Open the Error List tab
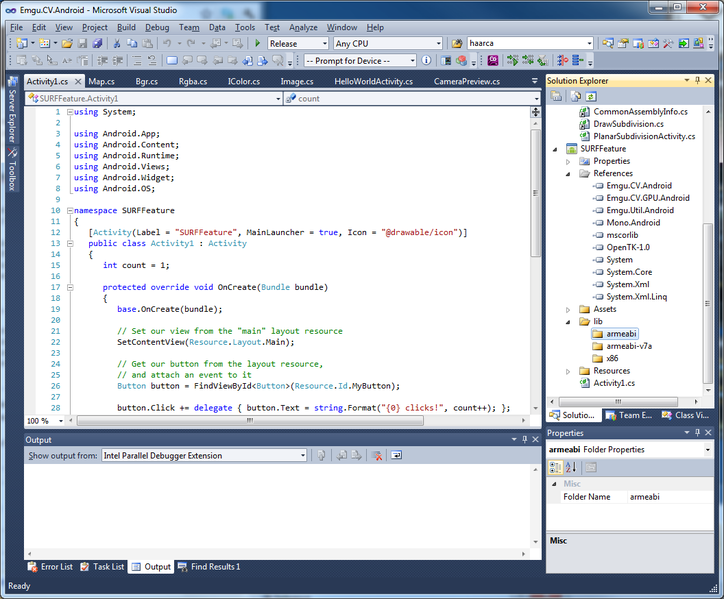 tap(51, 567)
